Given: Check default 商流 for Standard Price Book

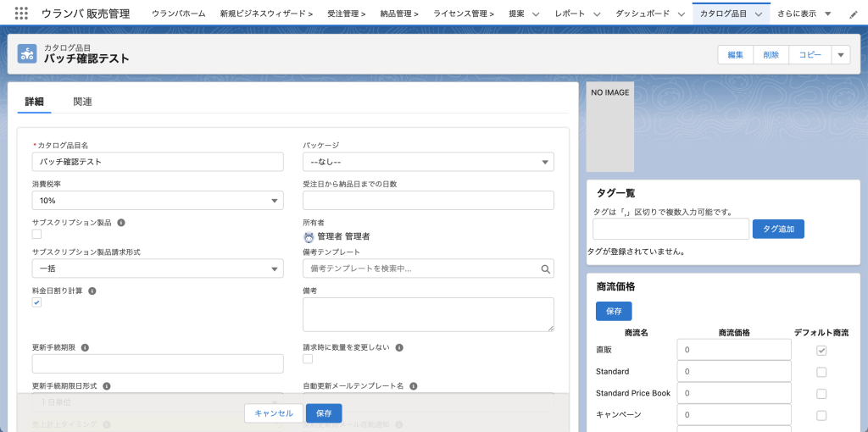Looking at the screenshot, I should click(821, 393).
